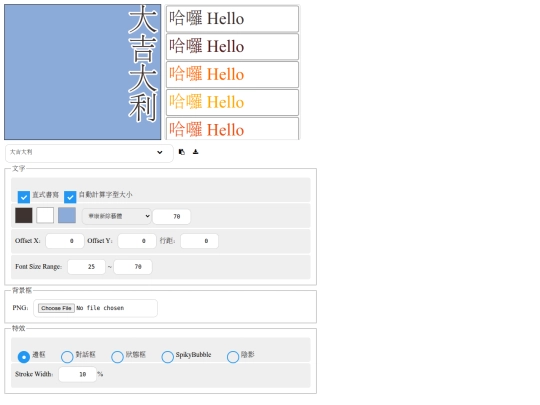
Task: Select the SpikyBubble radio button
Action: (x=167, y=357)
